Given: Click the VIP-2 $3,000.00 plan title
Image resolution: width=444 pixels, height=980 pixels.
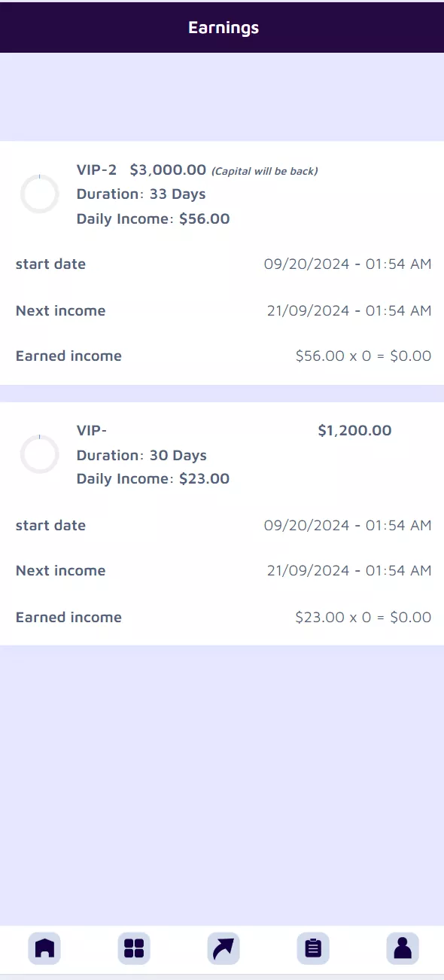Looking at the screenshot, I should tap(141, 170).
